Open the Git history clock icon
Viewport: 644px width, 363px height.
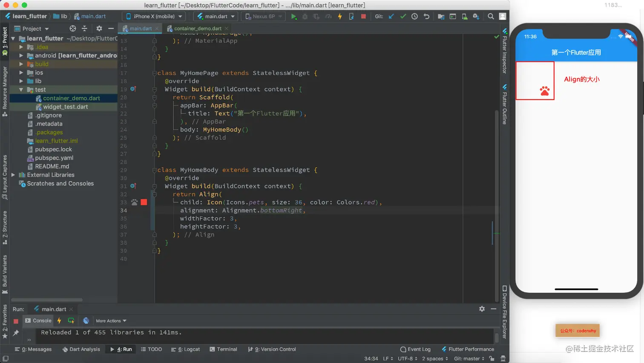[414, 17]
